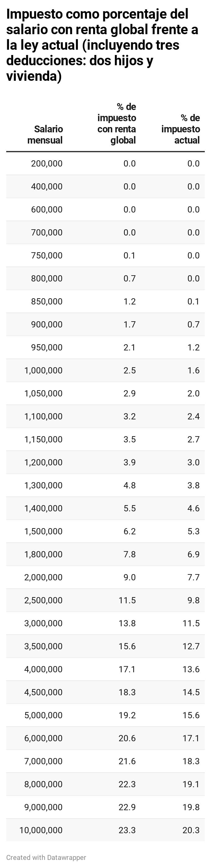Screen dimensions: 211x868
Task: Select the 1,500,000 salary cell
Action: (x=43, y=531)
